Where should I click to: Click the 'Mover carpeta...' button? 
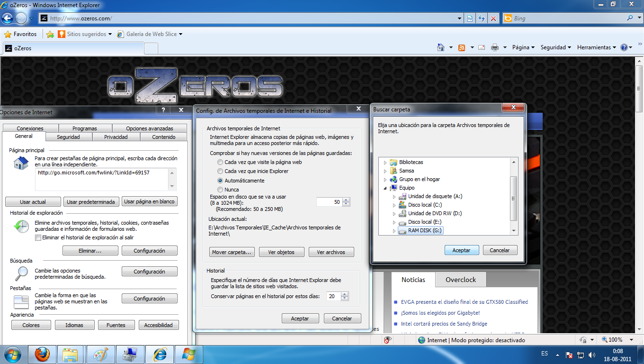(x=232, y=252)
